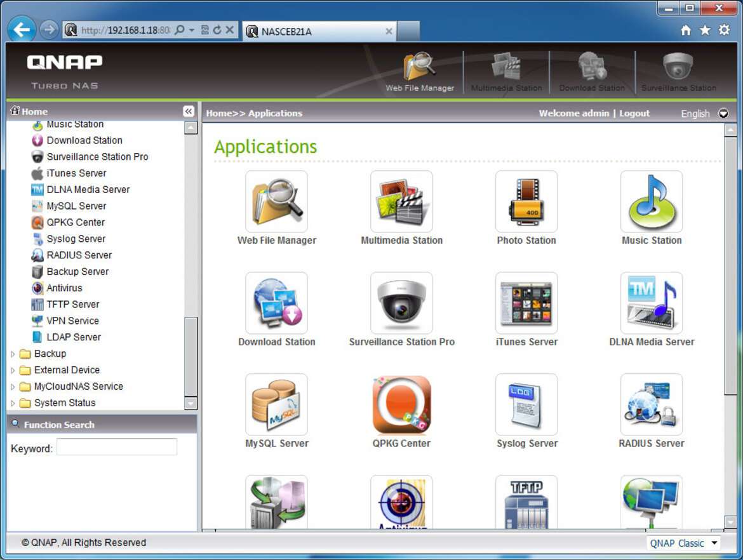
Task: Select LDAP Server in the sidebar tree
Action: point(74,337)
